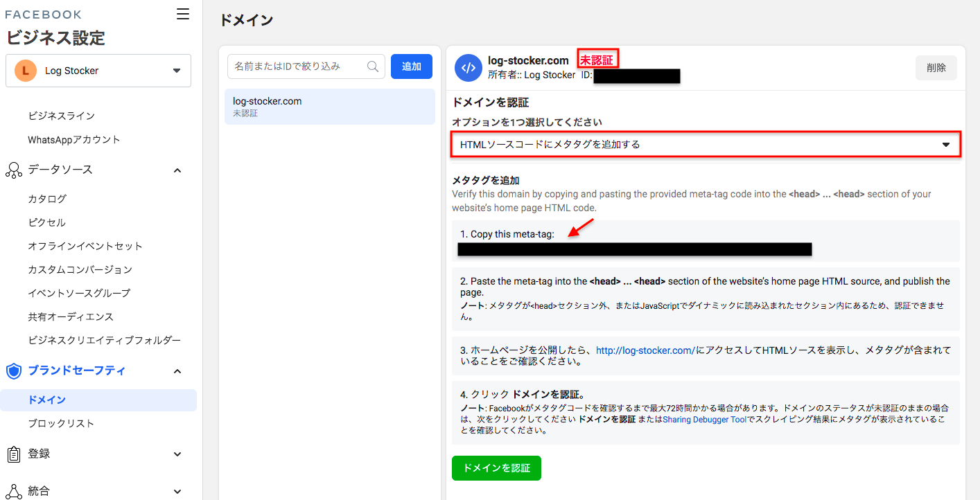Viewport: 980px width, 500px height.
Task: Open イベントソースグループ in the sidebar
Action: (79, 293)
